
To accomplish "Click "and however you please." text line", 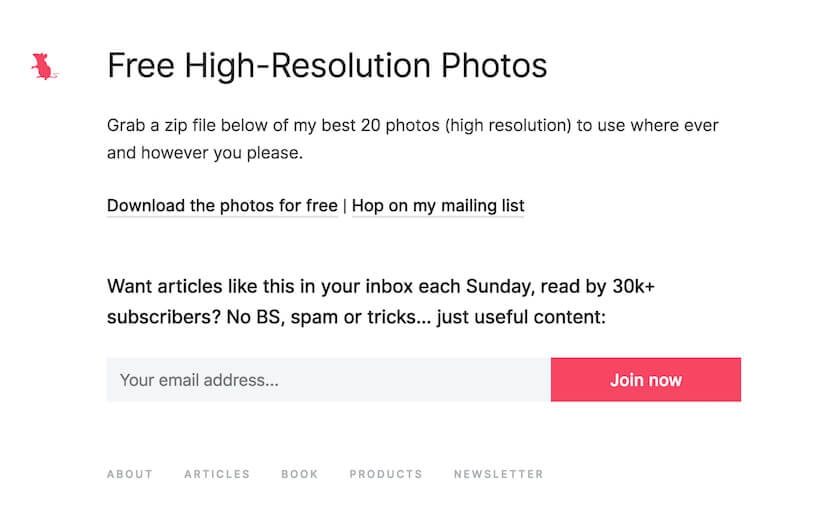I will coord(204,154).
